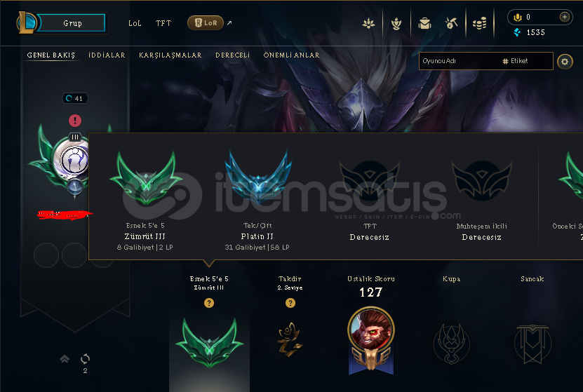Open the DERECELİ tab
This screenshot has height=392, width=583.
point(233,55)
